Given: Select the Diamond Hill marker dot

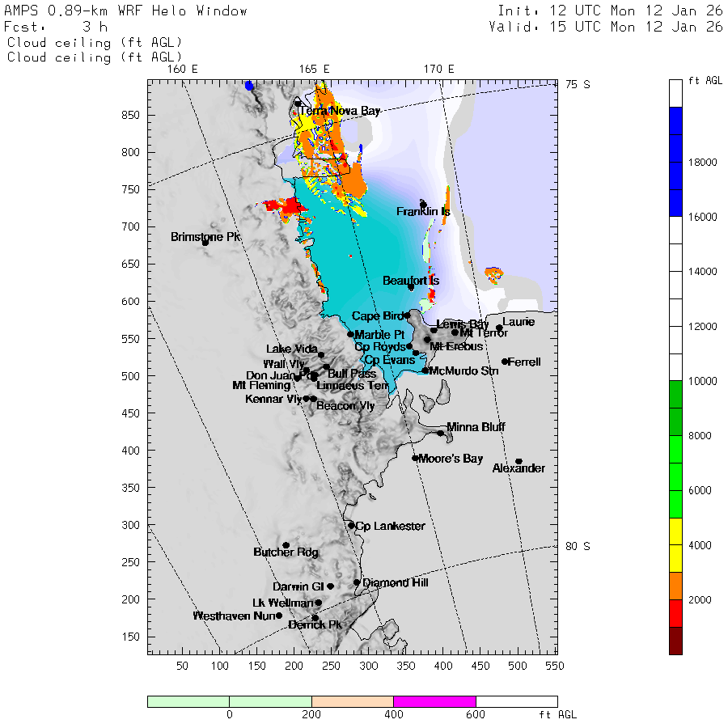Looking at the screenshot, I should tap(357, 582).
